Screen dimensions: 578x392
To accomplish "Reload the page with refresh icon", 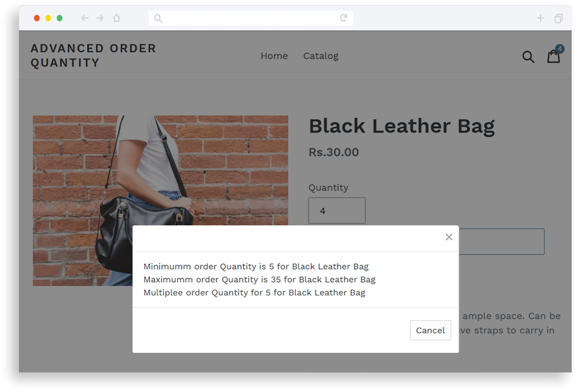I will [343, 18].
